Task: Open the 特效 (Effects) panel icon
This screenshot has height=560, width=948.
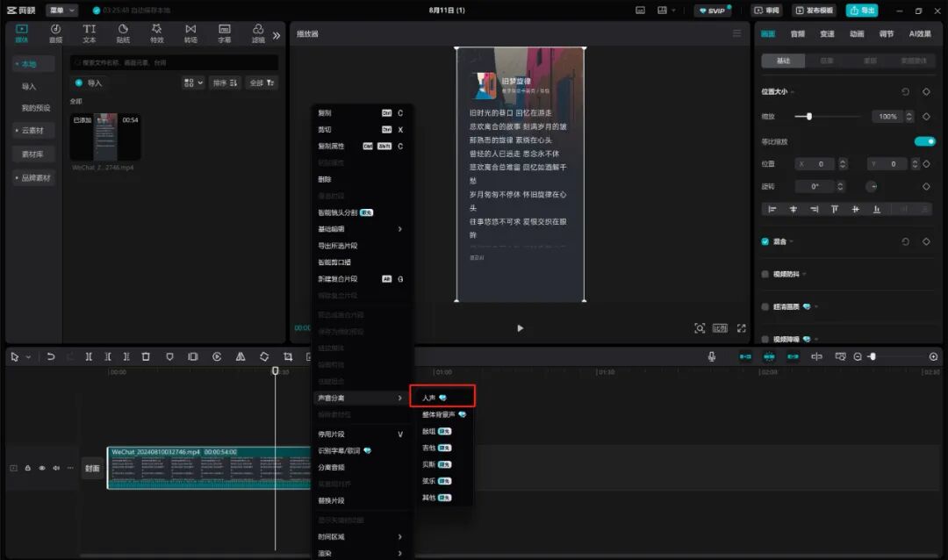Action: [x=156, y=33]
